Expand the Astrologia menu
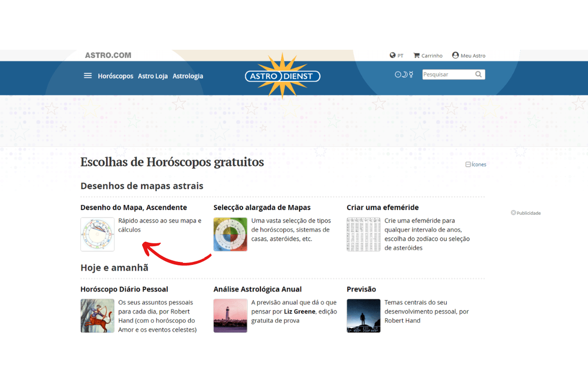This screenshot has height=391, width=588. click(x=188, y=76)
